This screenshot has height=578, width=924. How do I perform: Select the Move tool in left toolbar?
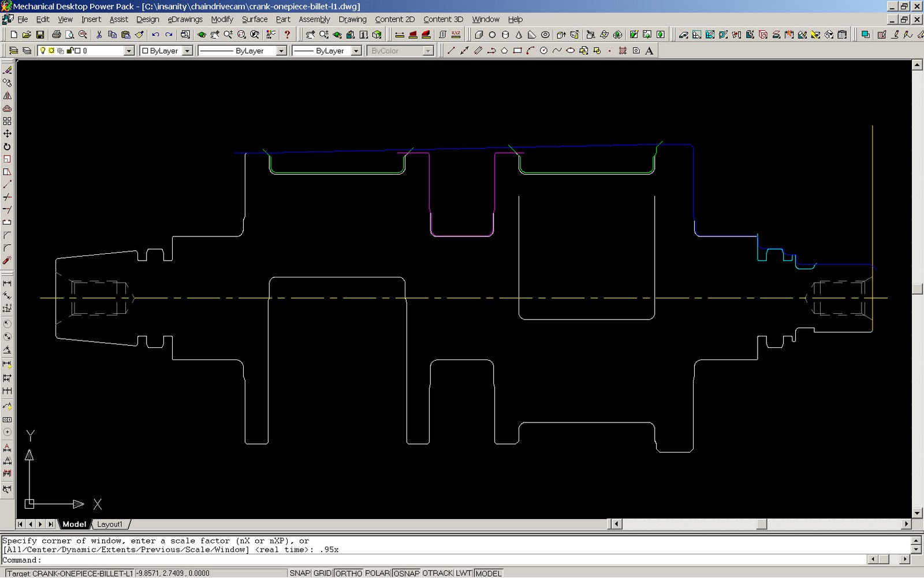[7, 134]
